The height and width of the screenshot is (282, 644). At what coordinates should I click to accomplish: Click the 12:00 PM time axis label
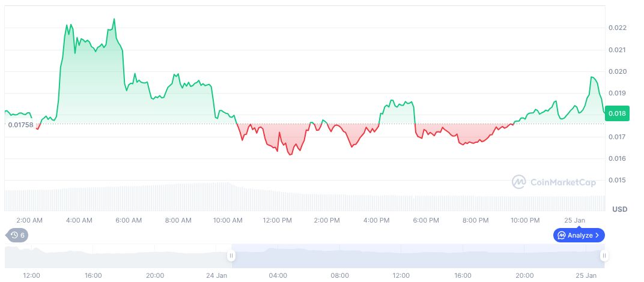[x=277, y=220]
